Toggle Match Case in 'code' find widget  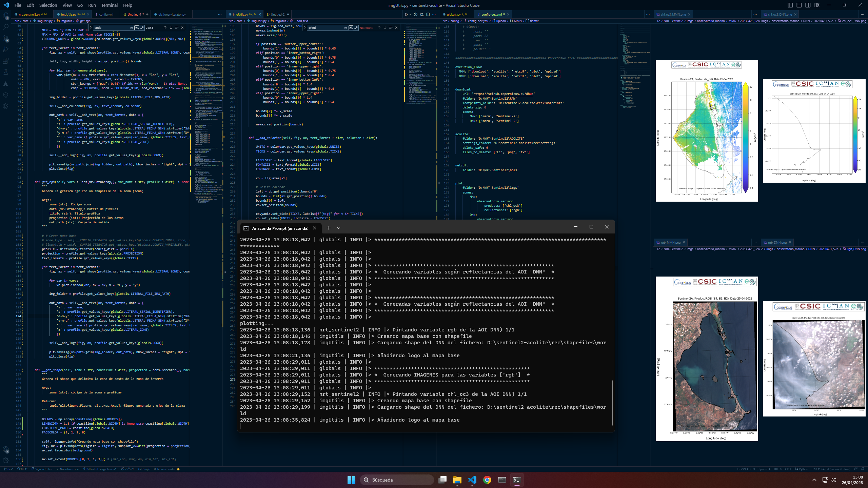(x=132, y=28)
